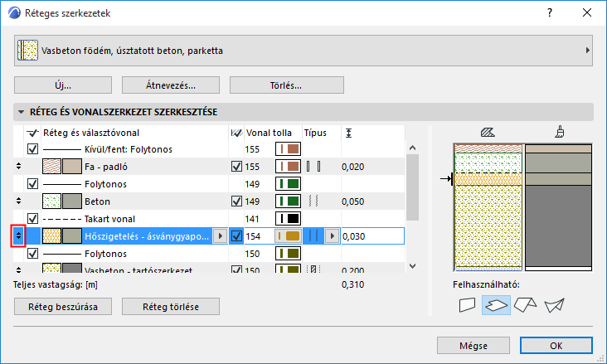This screenshot has height=364, width=607.
Task: Click core type icon of Vasbeton row
Action: click(x=313, y=269)
